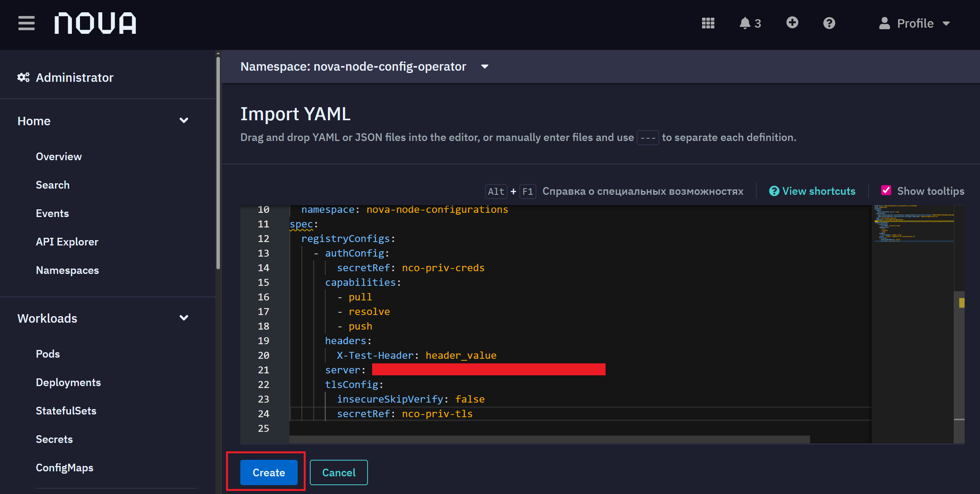Open the Namespaces page
The height and width of the screenshot is (494, 980).
click(67, 270)
